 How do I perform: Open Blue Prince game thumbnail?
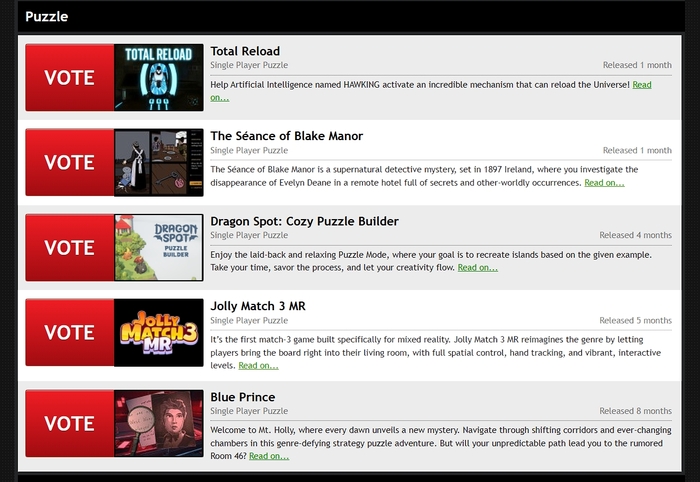click(159, 424)
